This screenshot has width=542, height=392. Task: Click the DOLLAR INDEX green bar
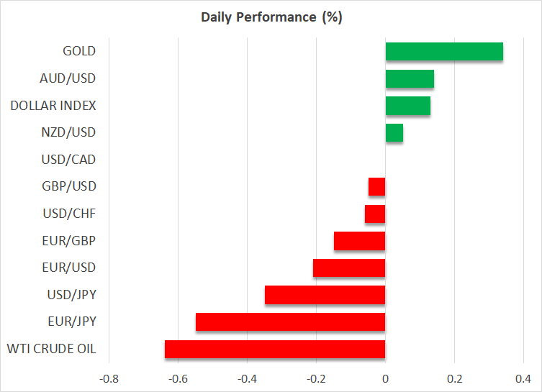pyautogui.click(x=408, y=106)
